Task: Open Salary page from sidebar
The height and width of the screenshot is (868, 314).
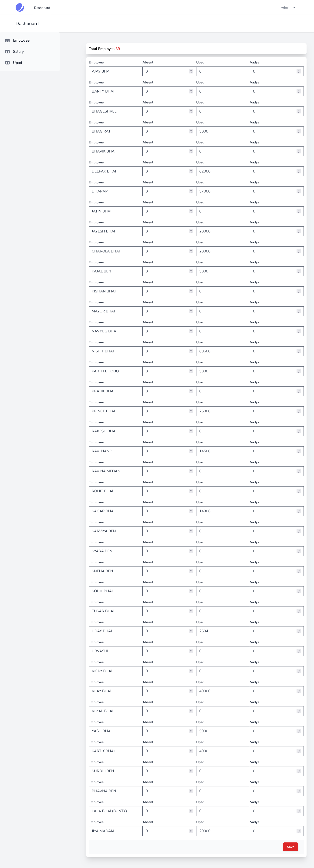Action: pos(18,52)
